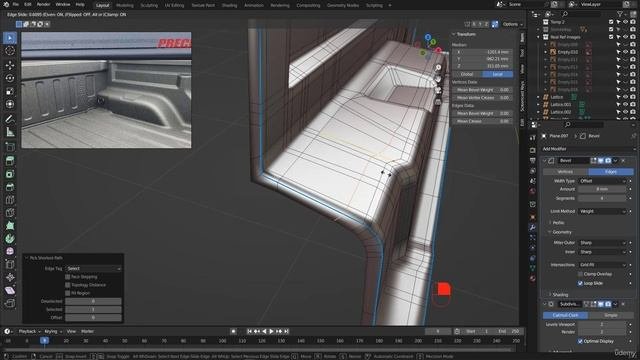This screenshot has width=640, height=360.
Task: Open the Render properties tab icon
Action: (x=533, y=150)
